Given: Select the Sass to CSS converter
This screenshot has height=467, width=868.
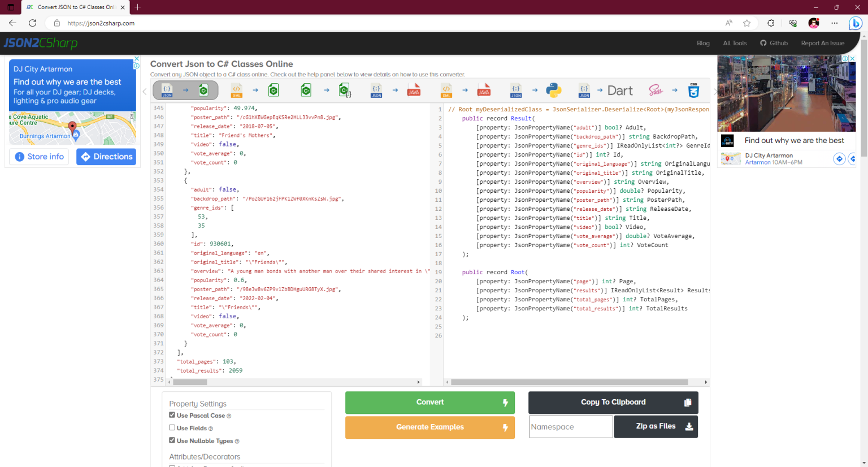Looking at the screenshot, I should [x=672, y=89].
